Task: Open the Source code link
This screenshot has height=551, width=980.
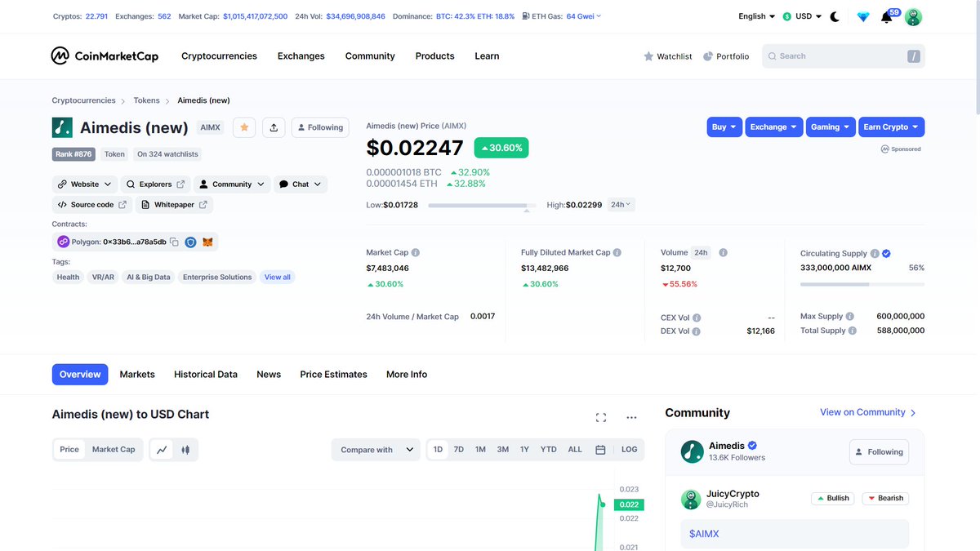Action: (92, 205)
